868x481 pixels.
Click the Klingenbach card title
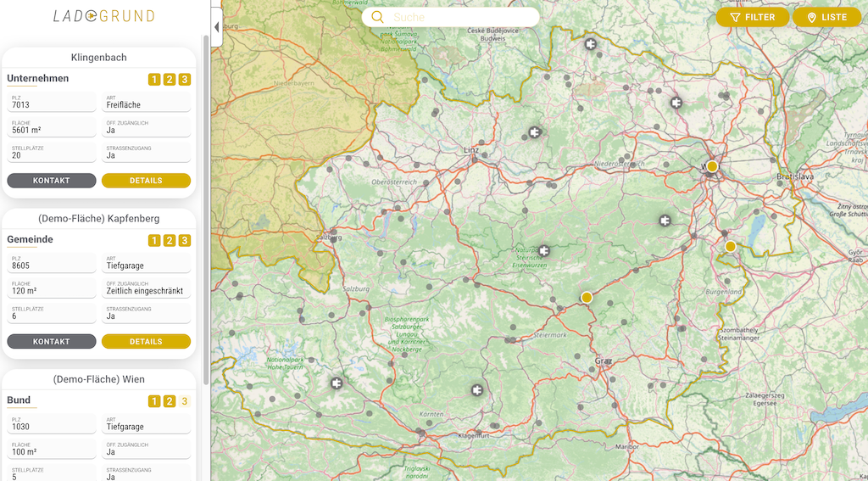(99, 57)
